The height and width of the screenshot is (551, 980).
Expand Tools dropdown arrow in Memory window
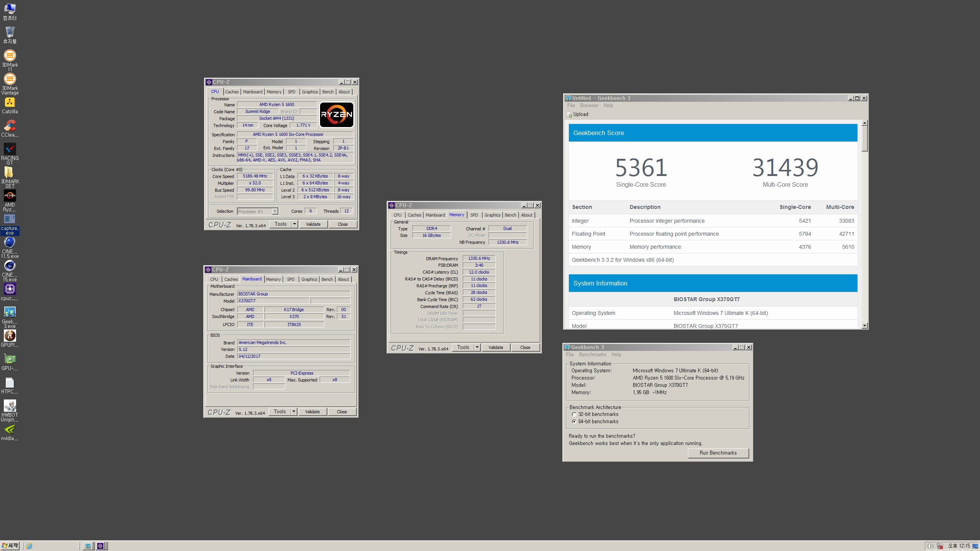click(477, 347)
